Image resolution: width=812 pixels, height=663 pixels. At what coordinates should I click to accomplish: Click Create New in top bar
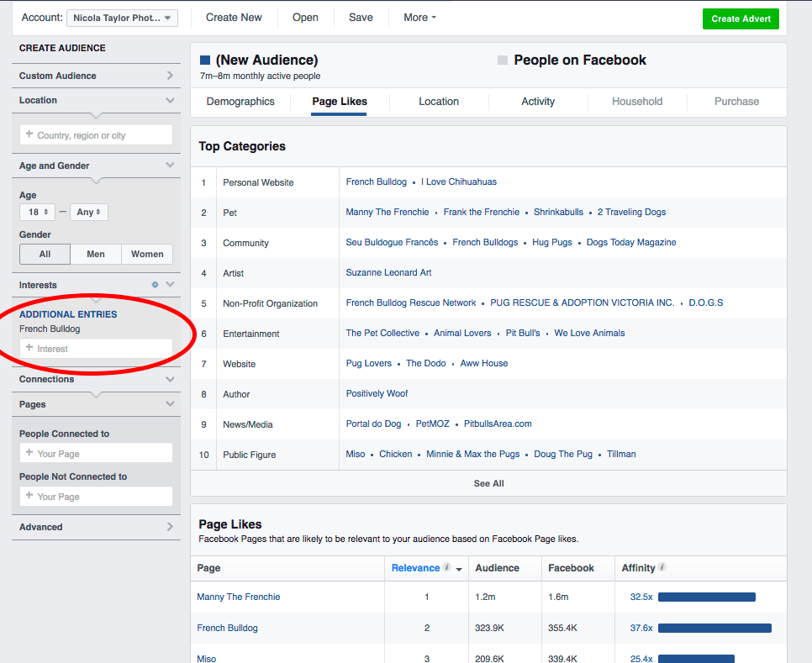234,18
